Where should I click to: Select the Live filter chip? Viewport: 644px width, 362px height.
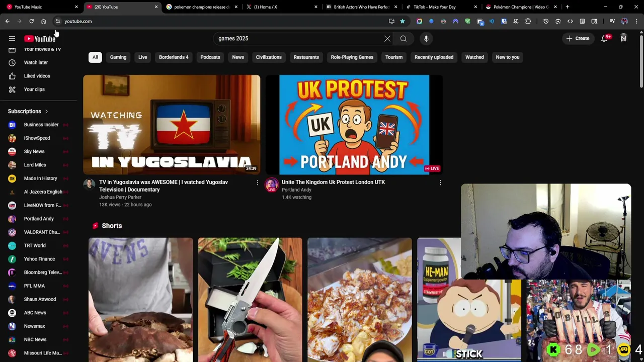[x=143, y=57]
